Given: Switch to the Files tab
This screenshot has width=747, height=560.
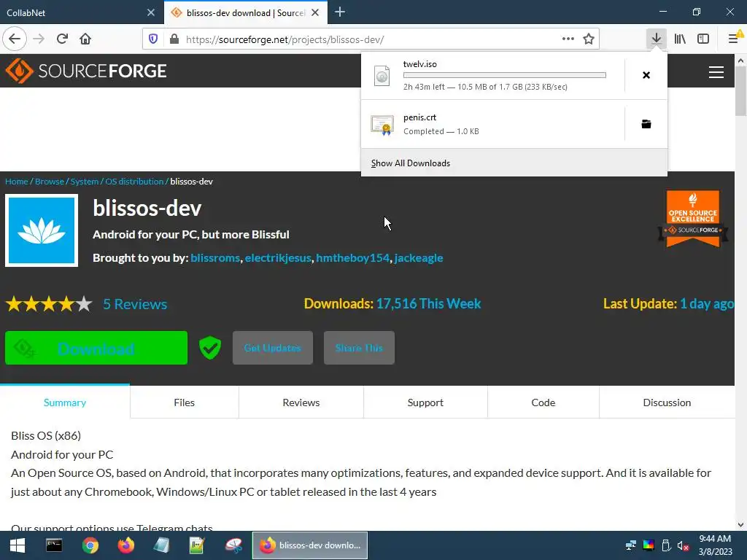Looking at the screenshot, I should [x=185, y=402].
